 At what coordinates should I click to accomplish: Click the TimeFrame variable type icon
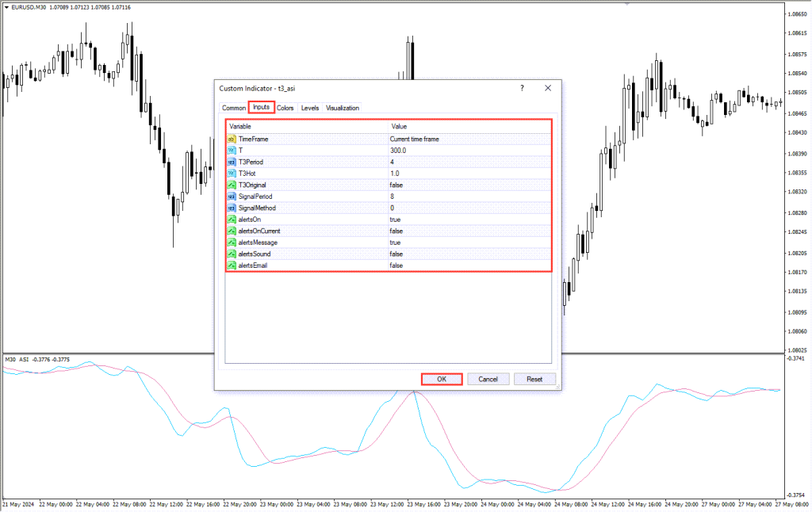click(232, 139)
